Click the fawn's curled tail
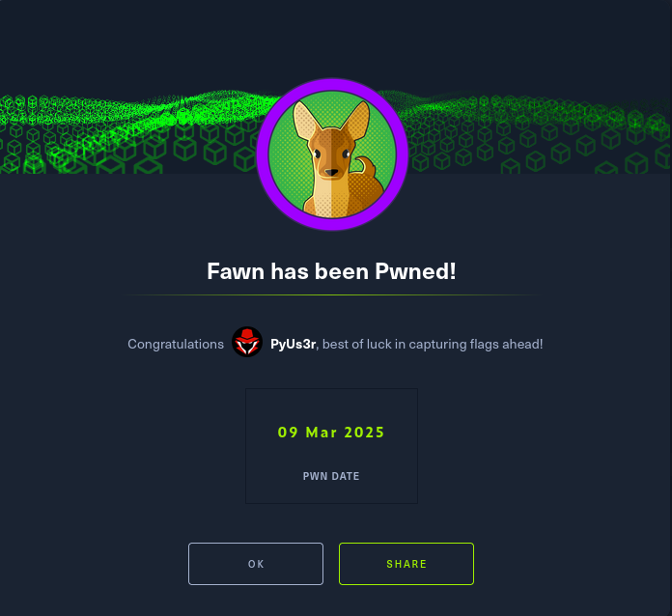This screenshot has height=616, width=672. click(x=367, y=167)
